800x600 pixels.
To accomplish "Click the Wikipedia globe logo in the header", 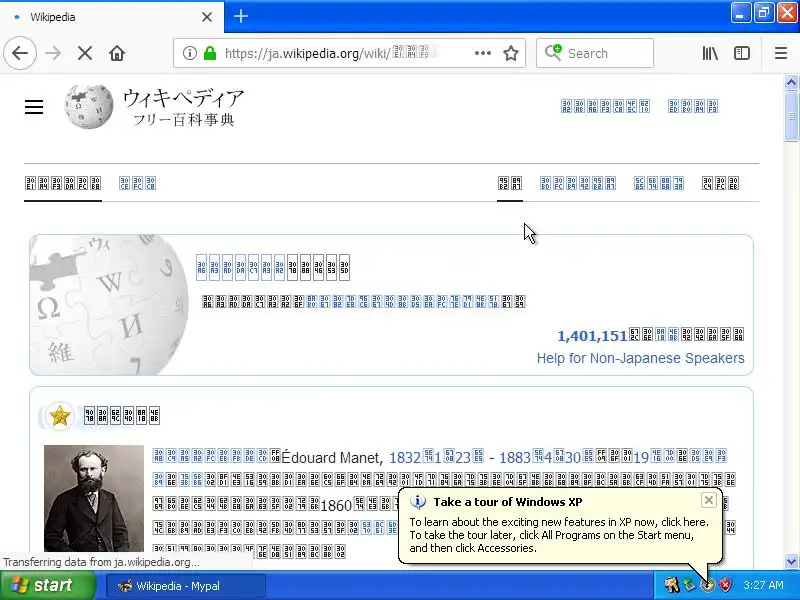I will tap(89, 106).
